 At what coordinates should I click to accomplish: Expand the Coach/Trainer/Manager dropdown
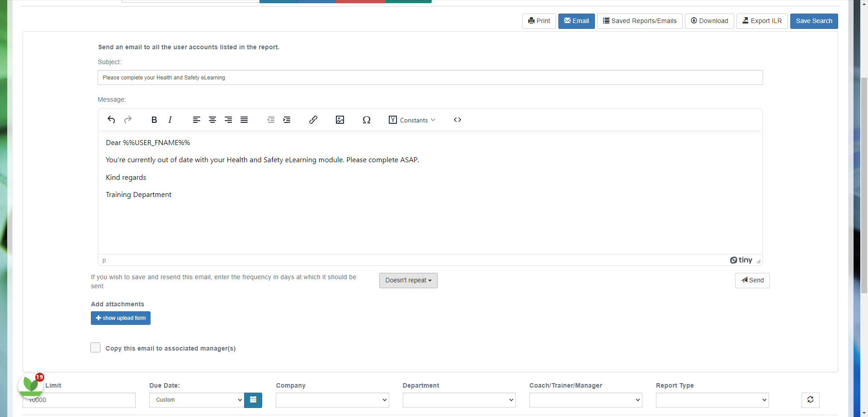coord(586,400)
